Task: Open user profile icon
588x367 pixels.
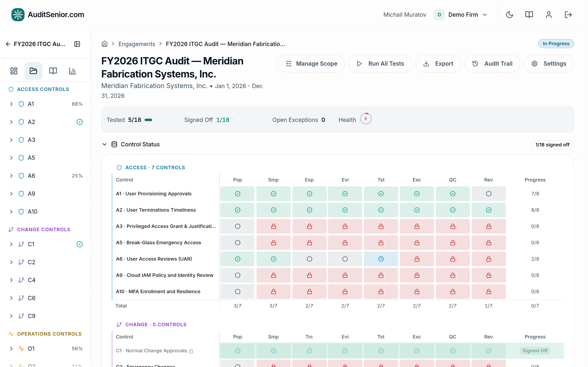Action: coord(549,14)
